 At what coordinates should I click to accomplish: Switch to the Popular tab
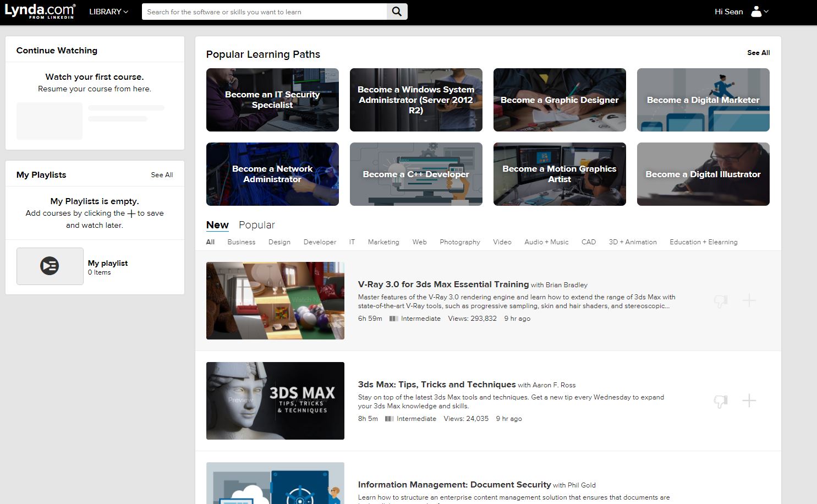tap(256, 225)
